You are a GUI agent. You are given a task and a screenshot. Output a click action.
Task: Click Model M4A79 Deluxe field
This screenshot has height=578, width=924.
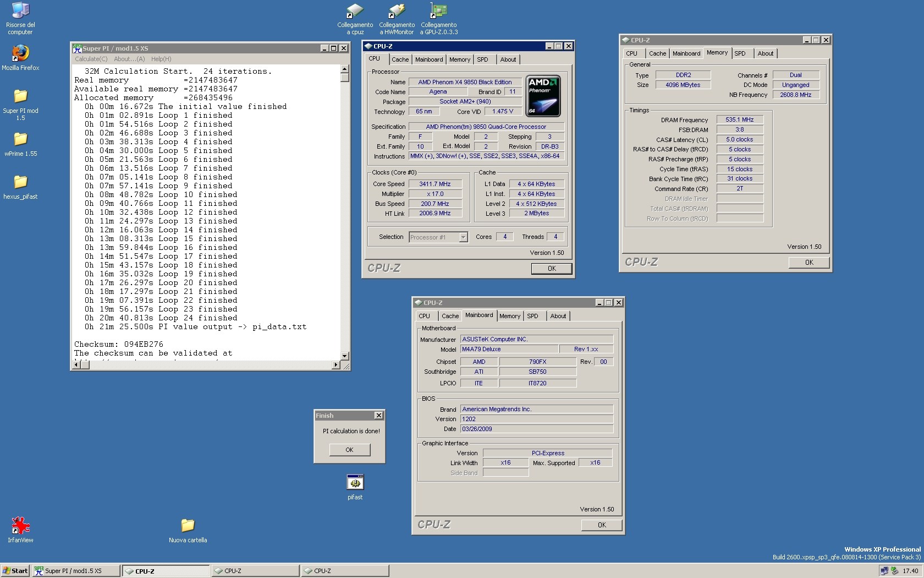tap(509, 349)
